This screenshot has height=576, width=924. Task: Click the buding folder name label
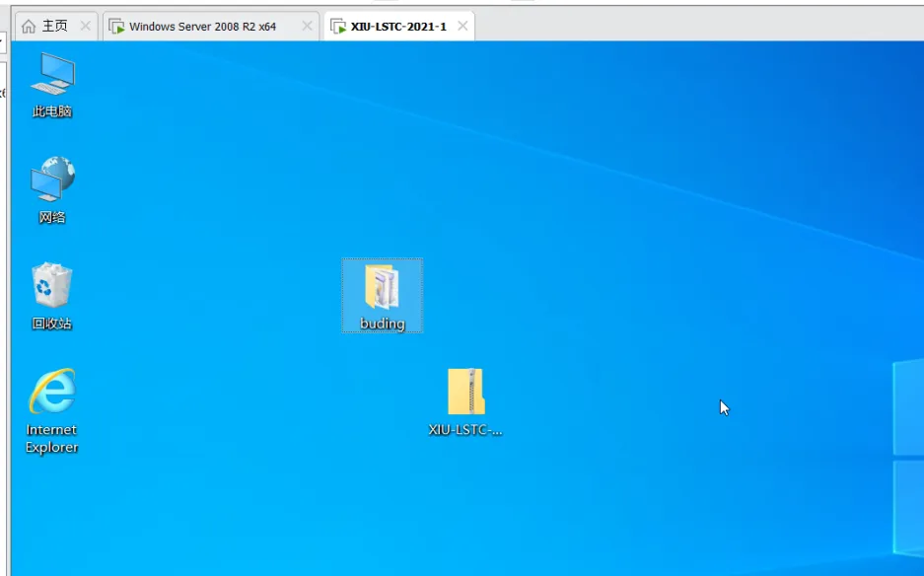pos(383,324)
